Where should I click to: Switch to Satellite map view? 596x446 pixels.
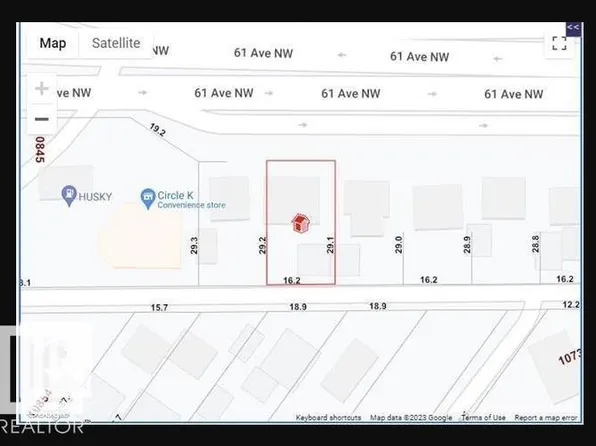[116, 43]
